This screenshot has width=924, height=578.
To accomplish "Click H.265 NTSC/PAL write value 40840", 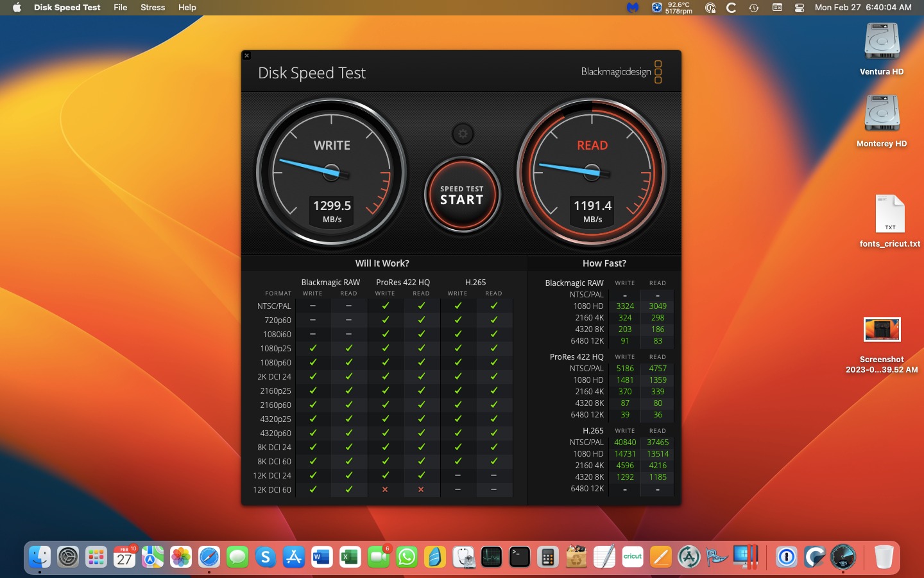I will click(625, 442).
